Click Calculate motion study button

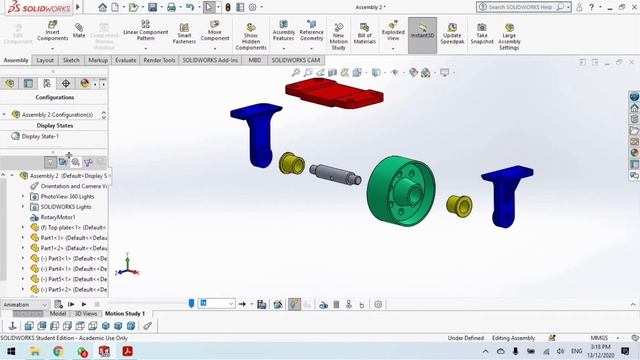[58, 304]
